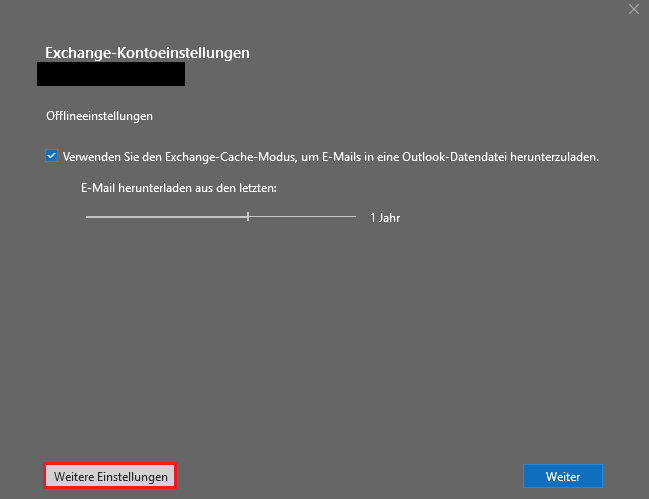The height and width of the screenshot is (499, 649).
Task: Click the '1 Jahr' slider value label
Action: click(x=384, y=217)
